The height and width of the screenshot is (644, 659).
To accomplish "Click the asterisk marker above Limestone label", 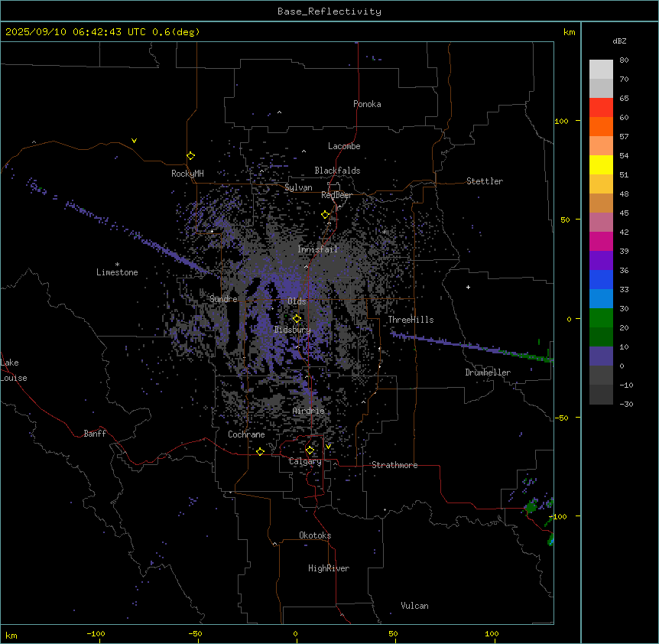I will coord(117,264).
